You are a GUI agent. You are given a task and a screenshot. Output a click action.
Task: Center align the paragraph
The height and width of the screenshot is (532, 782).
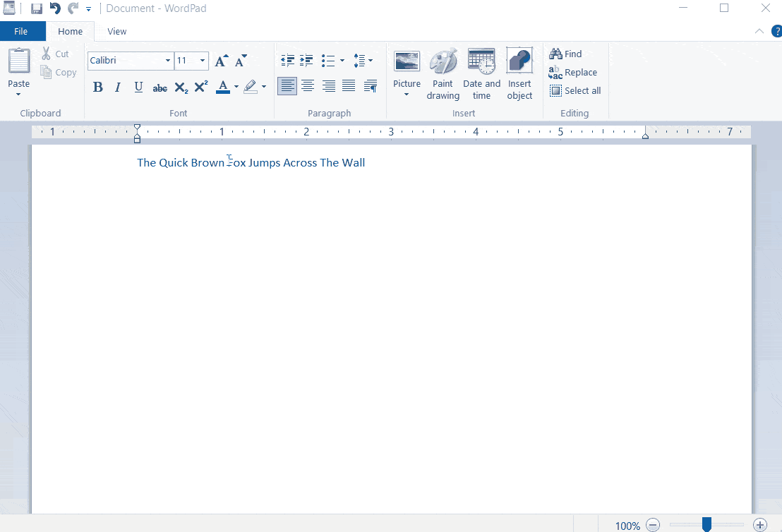[x=308, y=85]
